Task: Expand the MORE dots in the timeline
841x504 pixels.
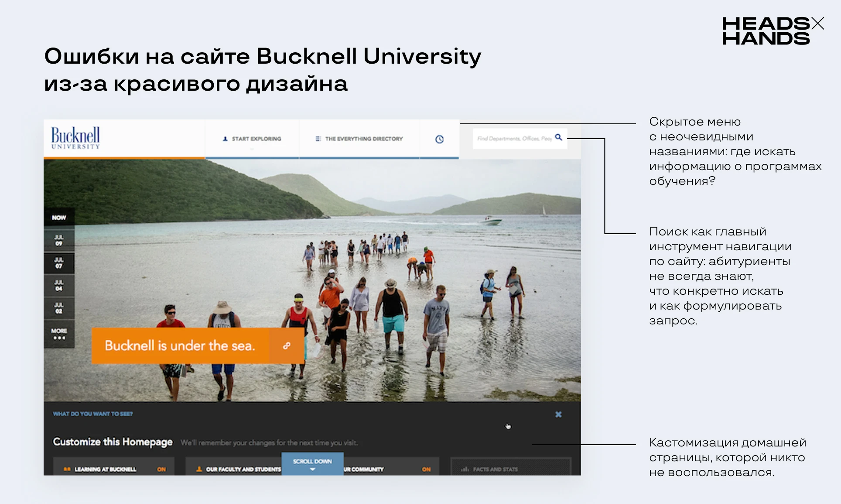Action: pyautogui.click(x=59, y=334)
